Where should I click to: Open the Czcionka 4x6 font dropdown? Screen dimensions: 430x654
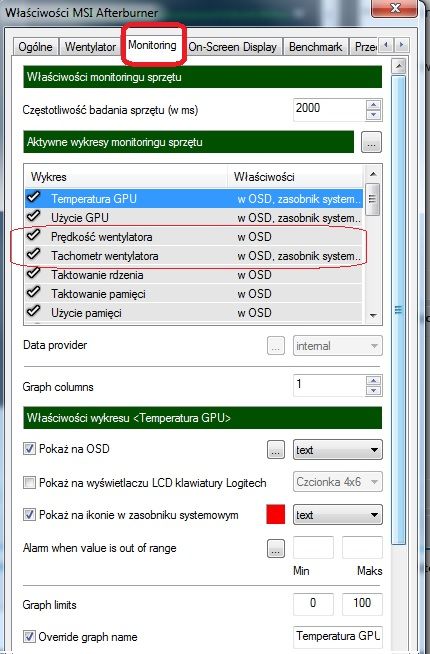point(337,482)
